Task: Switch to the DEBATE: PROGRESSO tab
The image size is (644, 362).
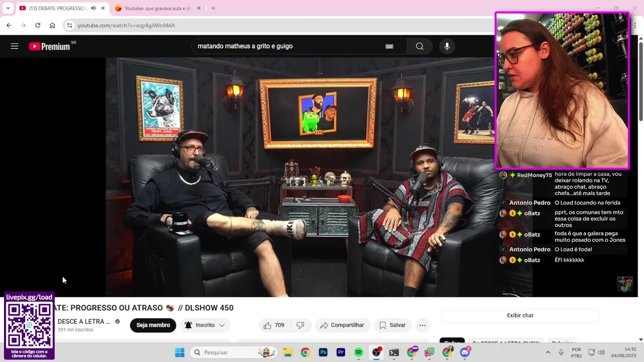Action: click(58, 8)
